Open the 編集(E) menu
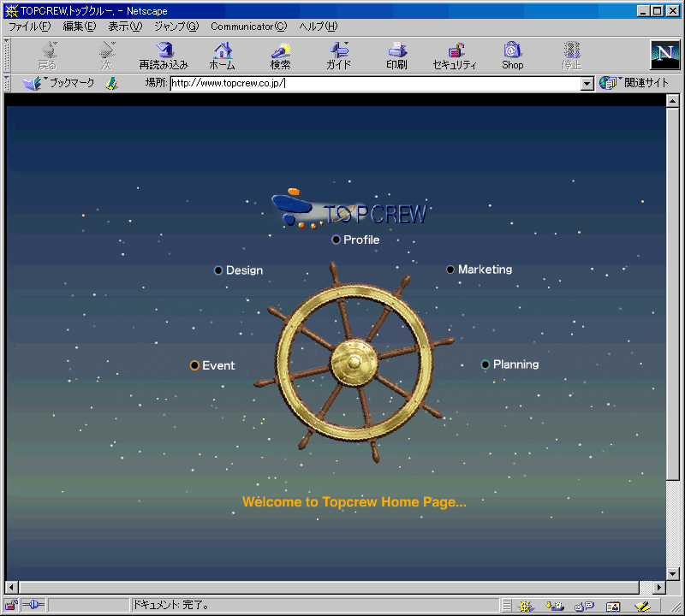685x616 pixels. point(79,27)
